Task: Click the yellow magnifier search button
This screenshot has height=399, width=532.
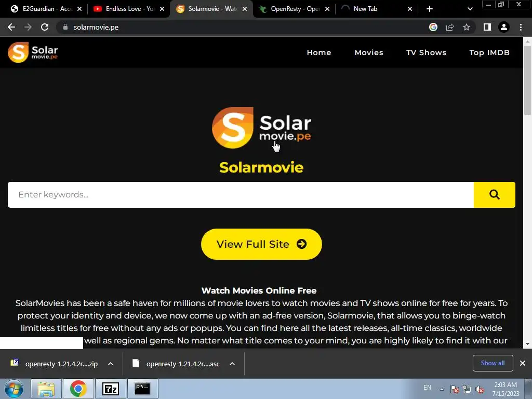Action: coord(495,195)
